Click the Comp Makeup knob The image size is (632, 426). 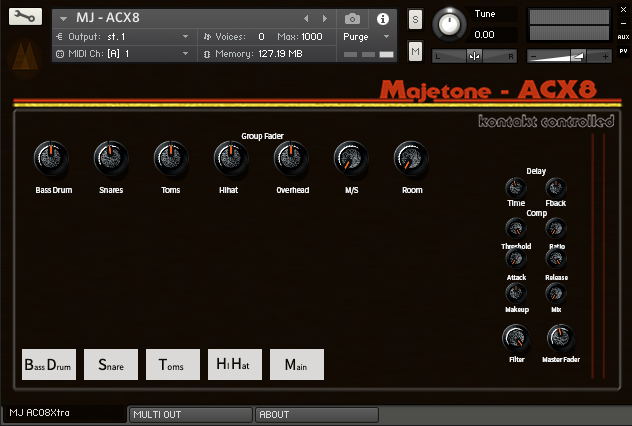click(x=516, y=293)
